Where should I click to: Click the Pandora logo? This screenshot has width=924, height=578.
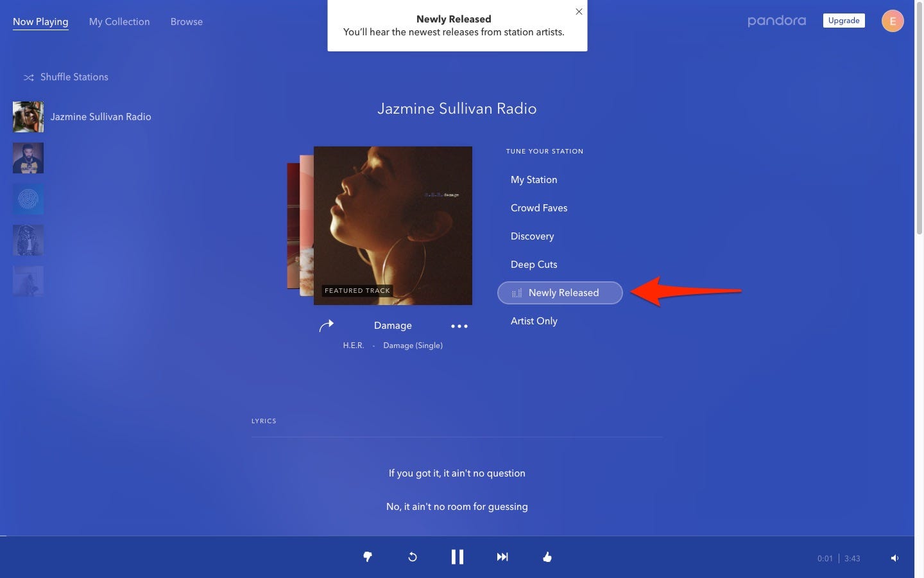776,21
